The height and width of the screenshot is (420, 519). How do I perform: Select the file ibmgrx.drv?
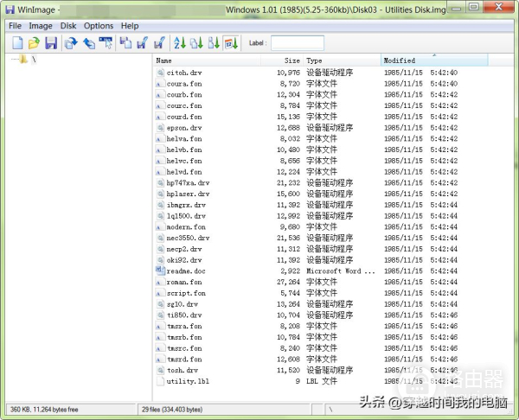tap(186, 205)
